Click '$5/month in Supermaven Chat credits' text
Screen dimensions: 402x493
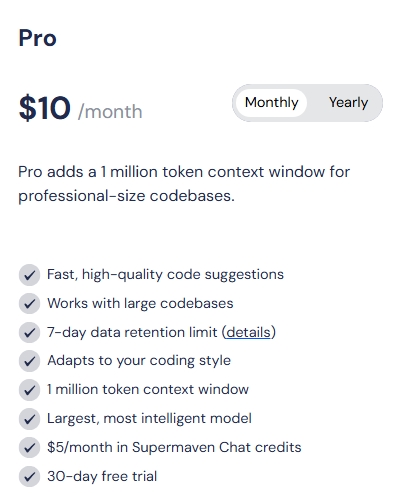coord(174,448)
